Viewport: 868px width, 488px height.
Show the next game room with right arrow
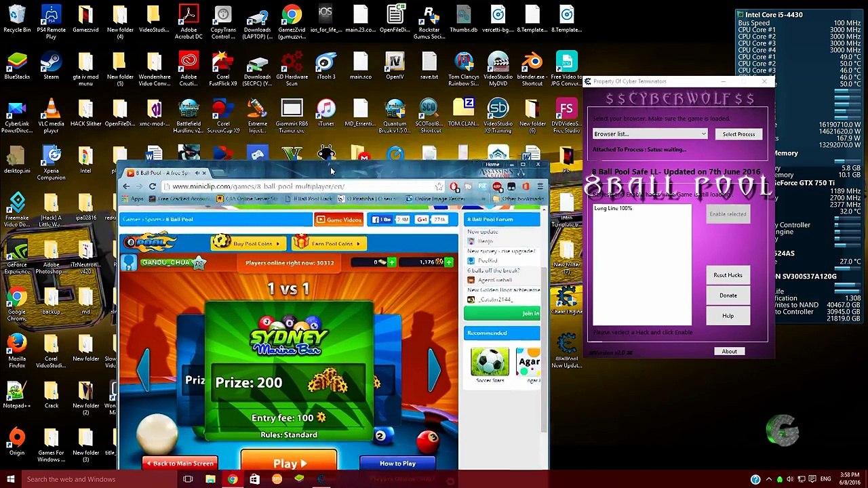tap(434, 369)
